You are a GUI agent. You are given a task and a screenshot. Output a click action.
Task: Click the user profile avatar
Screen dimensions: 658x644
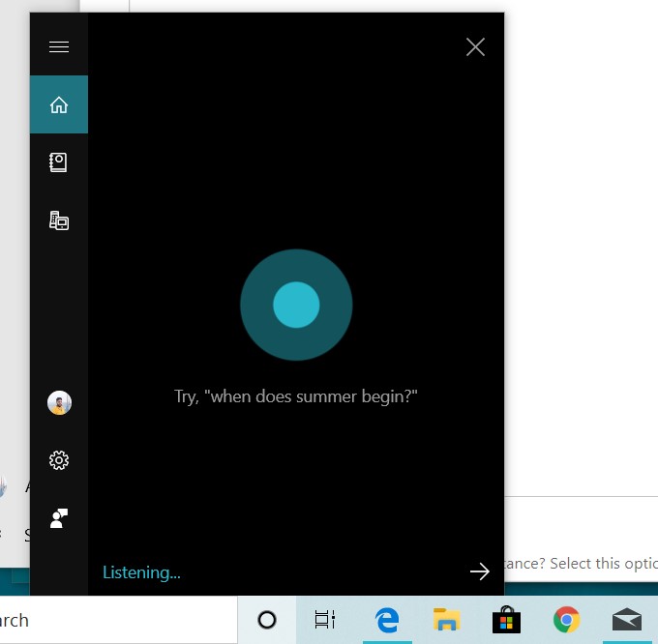[x=59, y=402]
